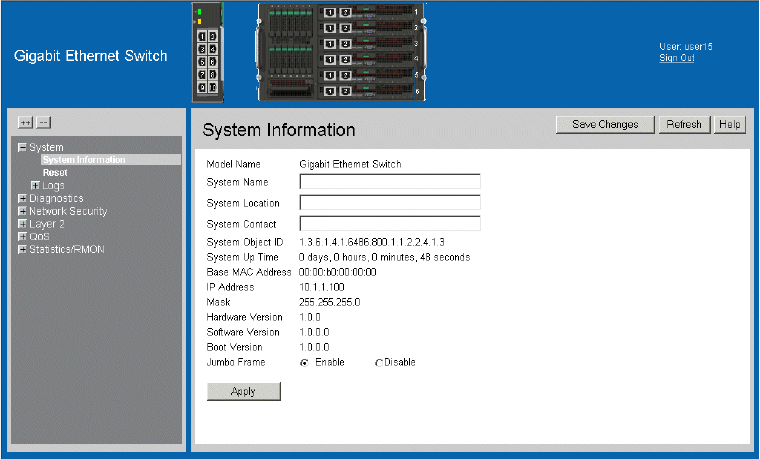760x459 pixels.
Task: Expand the Network Security node
Action: 22,211
